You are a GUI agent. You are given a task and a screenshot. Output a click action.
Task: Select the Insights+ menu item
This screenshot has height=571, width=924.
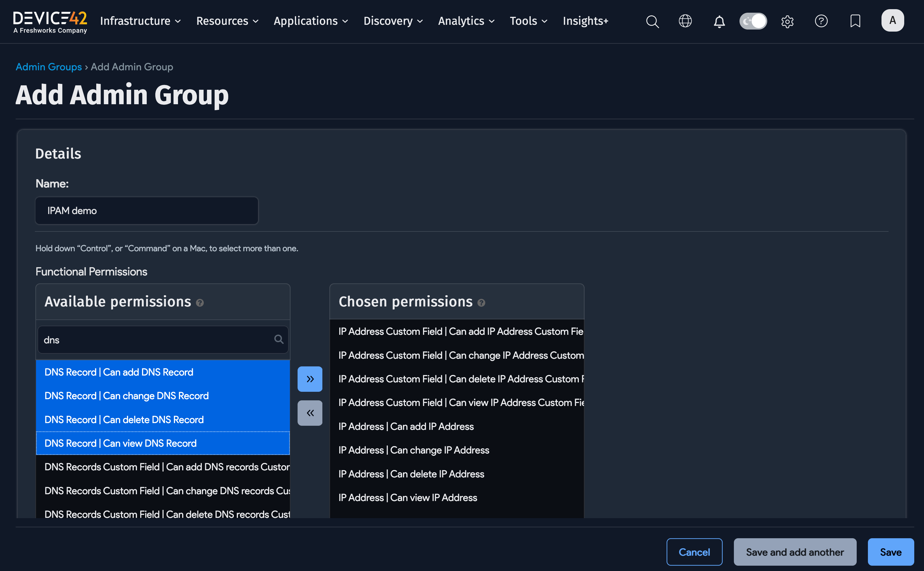(586, 21)
